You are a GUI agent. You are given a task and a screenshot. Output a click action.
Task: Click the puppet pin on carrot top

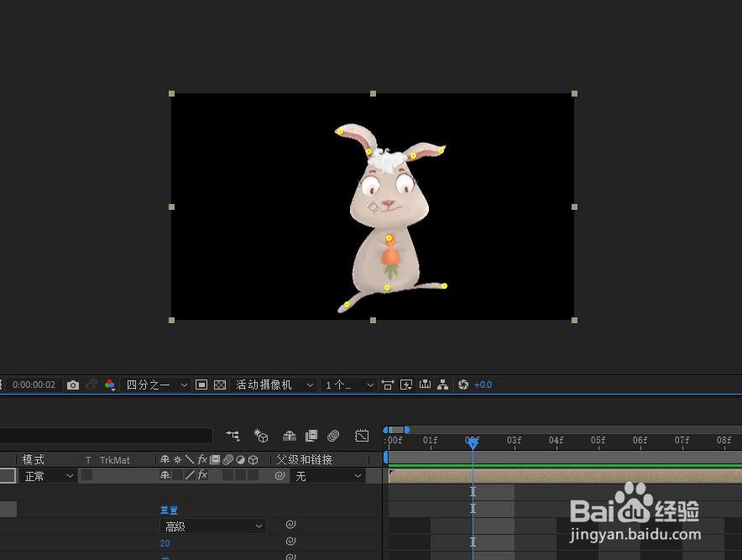[x=389, y=238]
